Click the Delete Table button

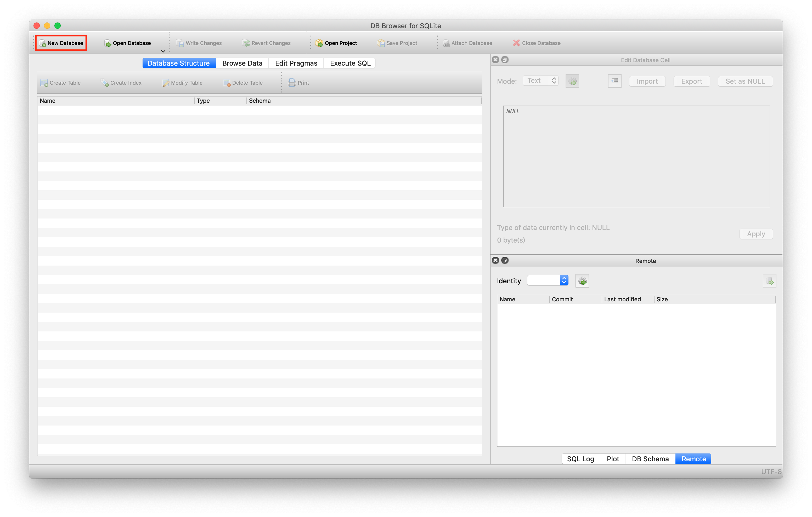tap(243, 83)
